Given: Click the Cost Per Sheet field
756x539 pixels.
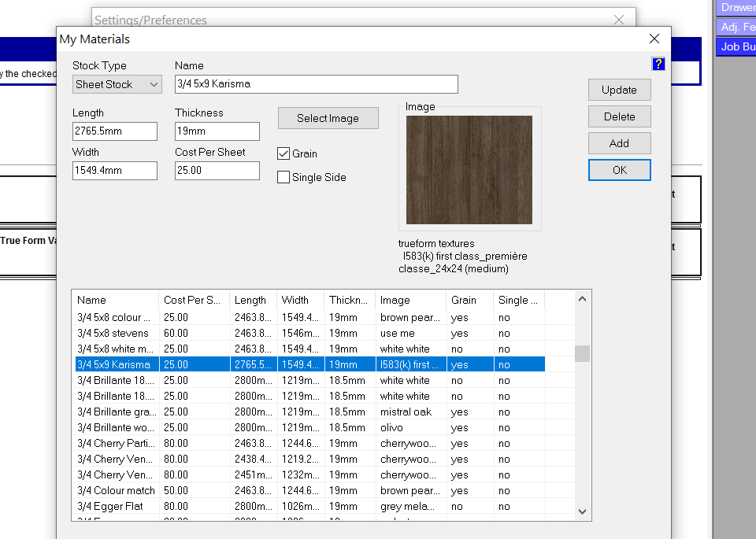Looking at the screenshot, I should point(217,171).
